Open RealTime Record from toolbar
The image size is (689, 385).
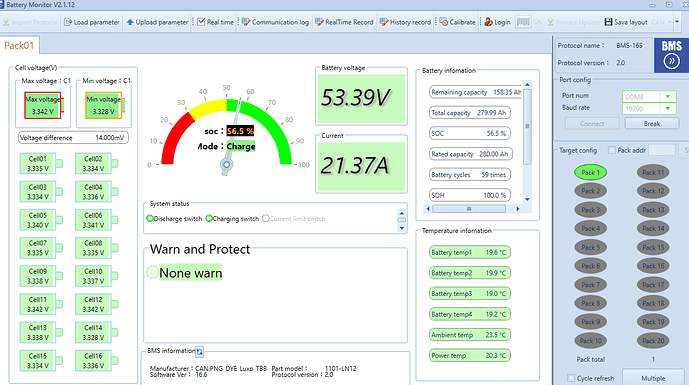[344, 22]
